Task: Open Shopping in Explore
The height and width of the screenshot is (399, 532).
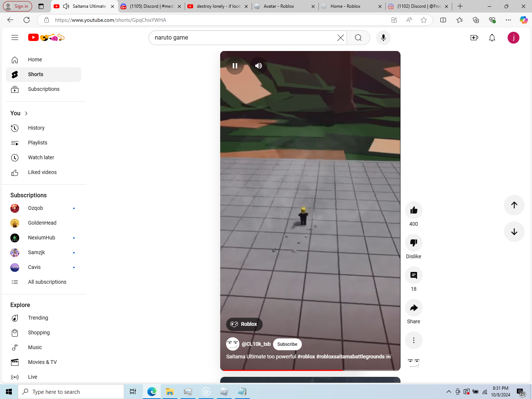Action: pyautogui.click(x=44, y=332)
